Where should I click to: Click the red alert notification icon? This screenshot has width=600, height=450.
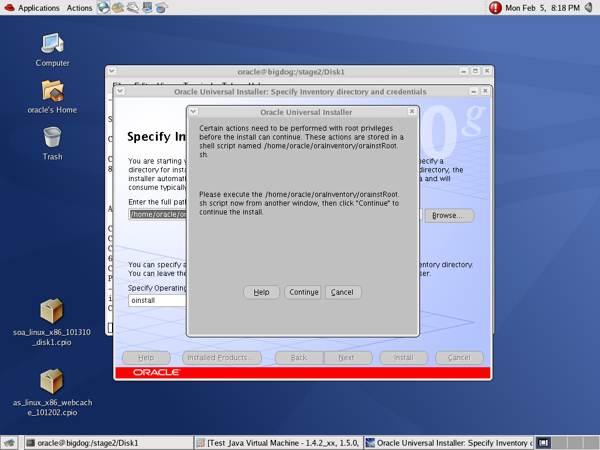pos(495,8)
